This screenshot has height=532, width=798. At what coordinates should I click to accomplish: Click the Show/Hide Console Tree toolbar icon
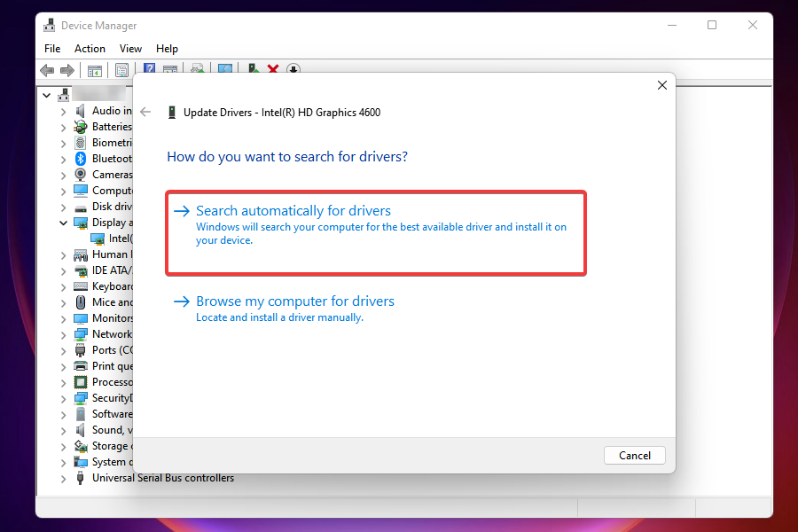click(95, 70)
